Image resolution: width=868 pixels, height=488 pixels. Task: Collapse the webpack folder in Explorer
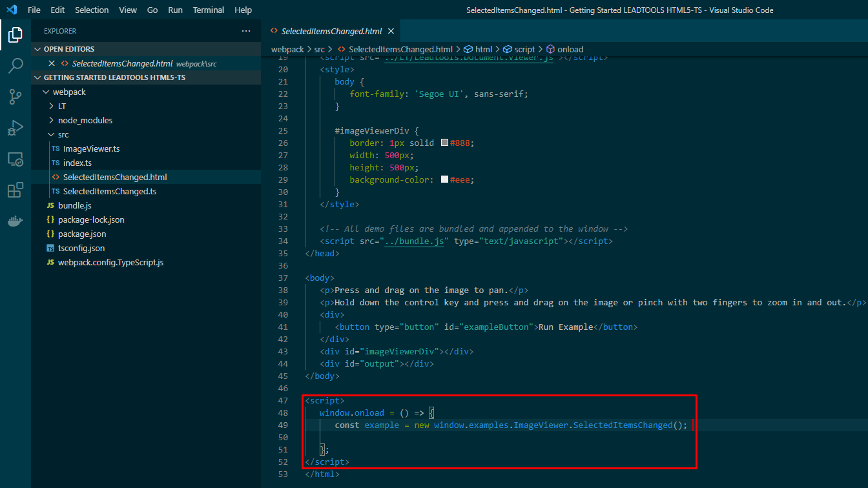point(45,92)
